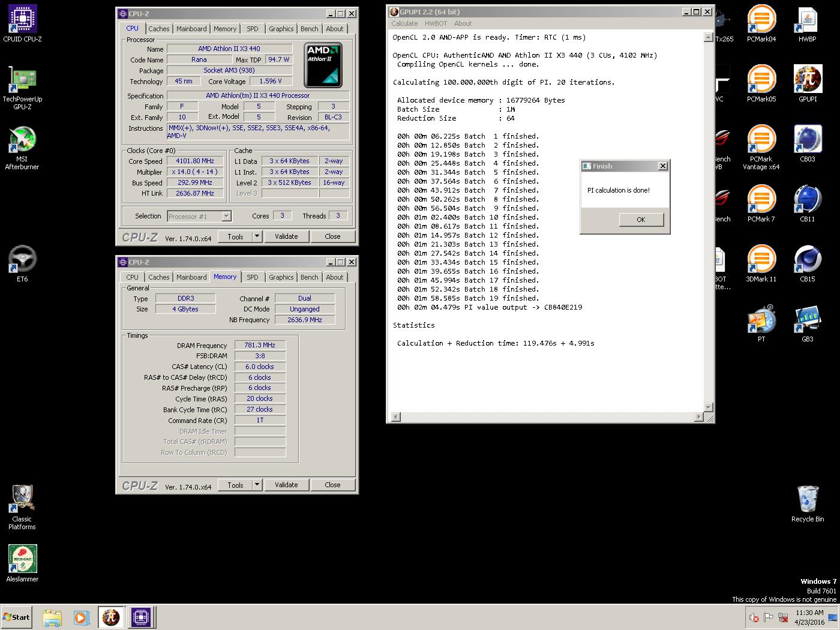Viewport: 840px width, 630px height.
Task: Open Graphics tab in the upper CPU-Z window
Action: coord(281,29)
